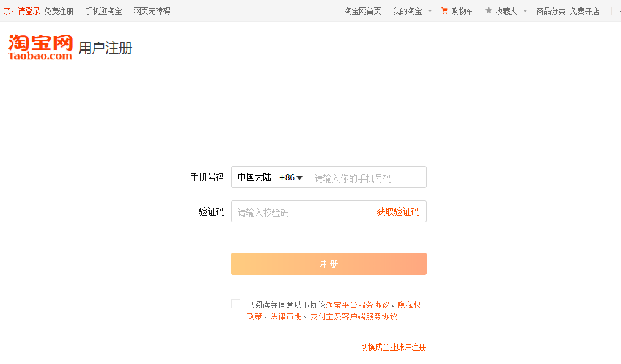The width and height of the screenshot is (621, 364).
Task: Open the 淘宝网首页 link
Action: coord(362,11)
